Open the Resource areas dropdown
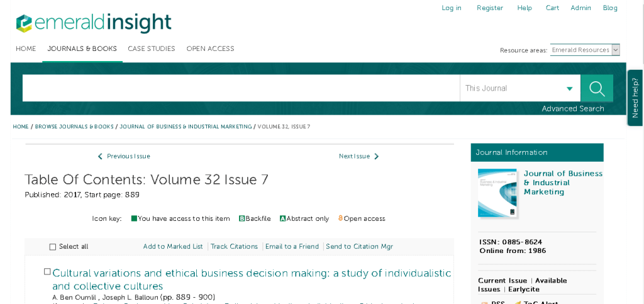Image resolution: width=644 pixels, height=304 pixels. pos(584,50)
